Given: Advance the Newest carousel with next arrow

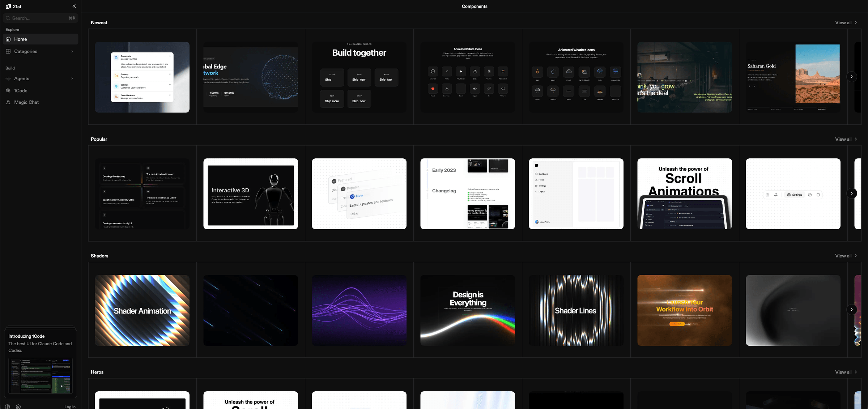Looking at the screenshot, I should 852,77.
